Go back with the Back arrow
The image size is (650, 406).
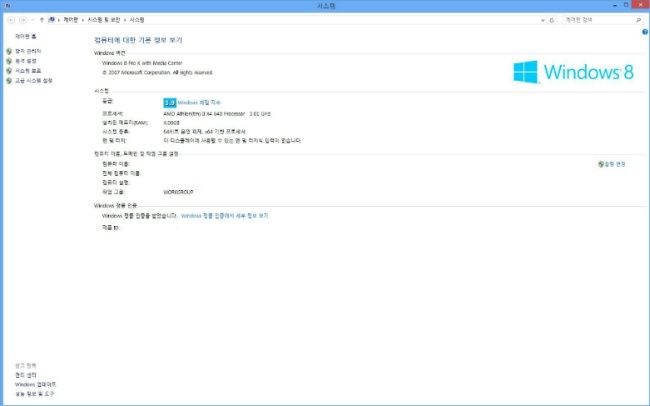pos(11,20)
